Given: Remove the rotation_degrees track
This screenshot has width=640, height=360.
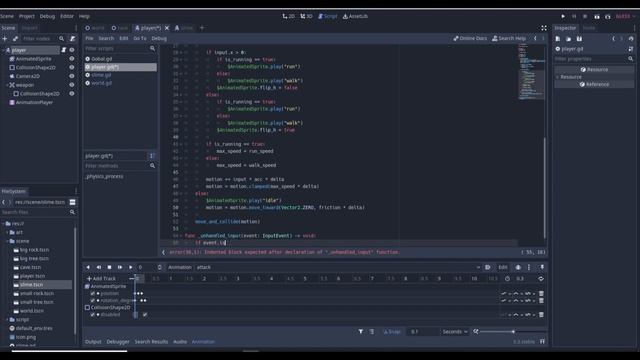Looking at the screenshot, I should point(541,300).
